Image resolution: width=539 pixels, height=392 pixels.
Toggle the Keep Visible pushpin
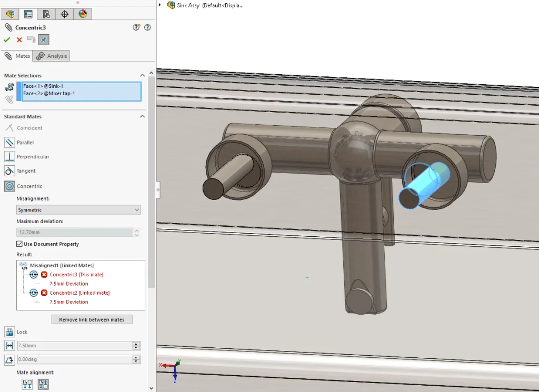[44, 40]
